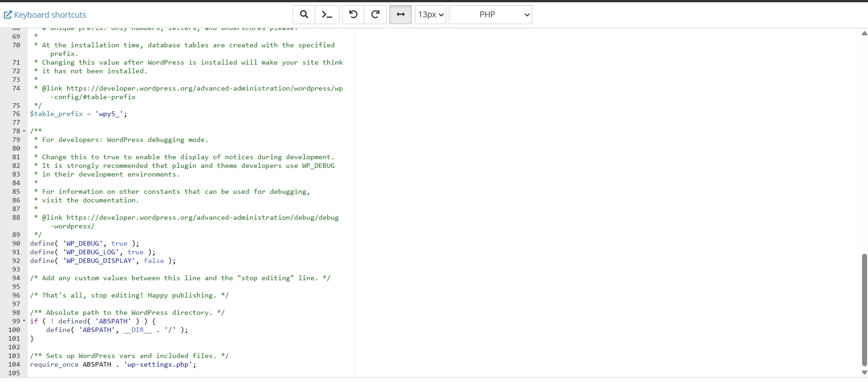
Task: Click the search magnifier icon
Action: click(304, 15)
